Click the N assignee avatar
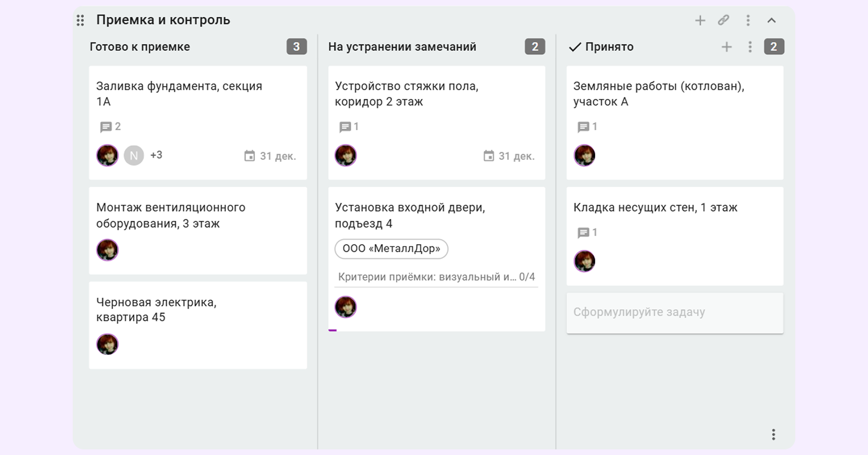This screenshot has height=455, width=868. point(134,155)
